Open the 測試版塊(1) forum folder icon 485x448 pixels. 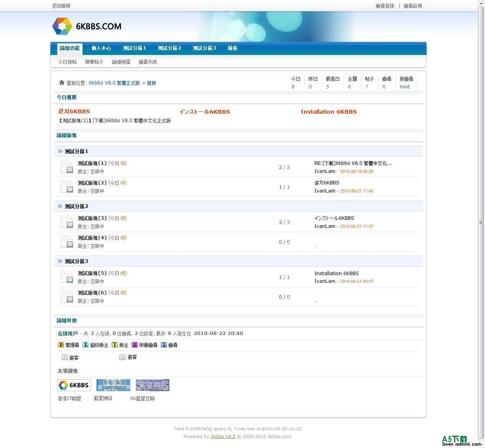[x=67, y=167]
